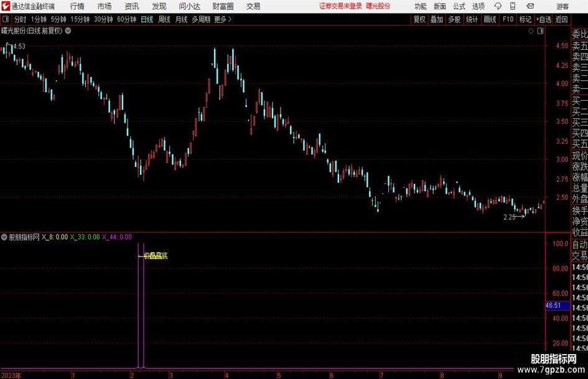
Task: Click the 现价 row in quote panel
Action: 580,156
